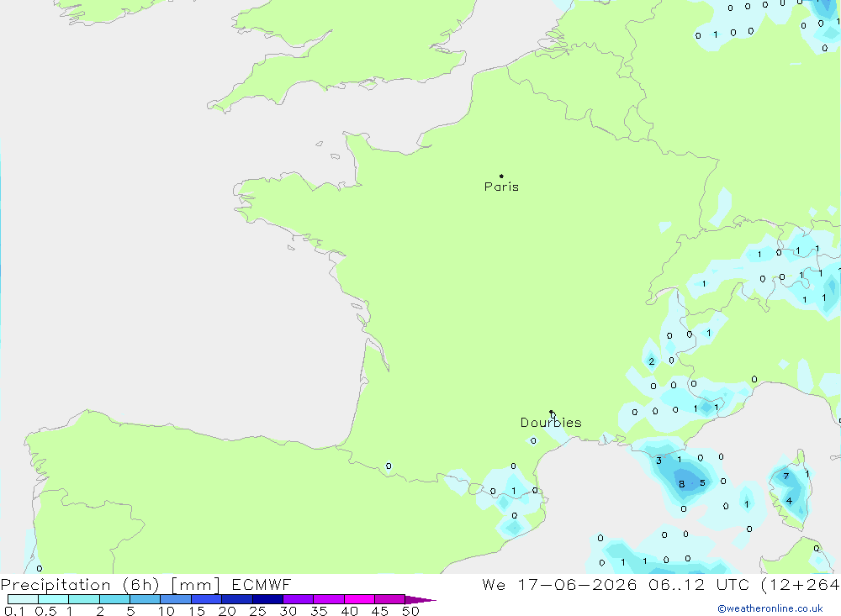Click the ECMWF model name
841x616 pixels.
(x=262, y=584)
